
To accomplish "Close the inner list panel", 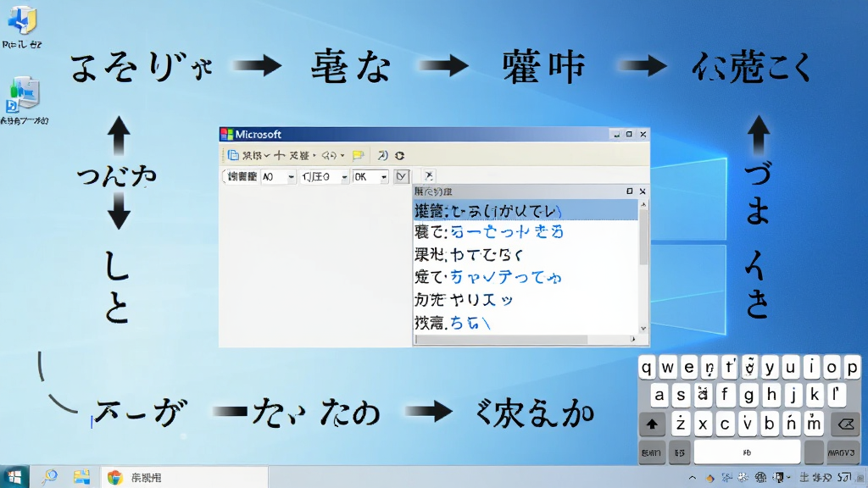I will pos(643,191).
